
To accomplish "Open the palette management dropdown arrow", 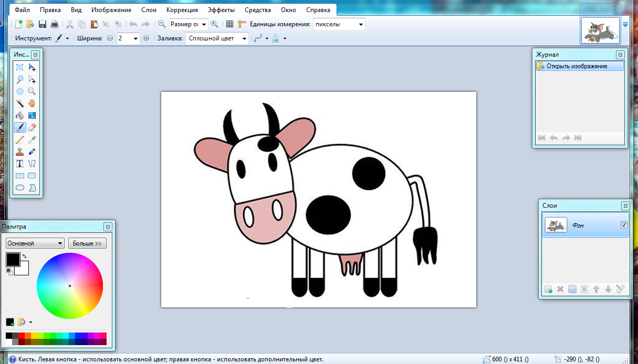I will pos(30,322).
